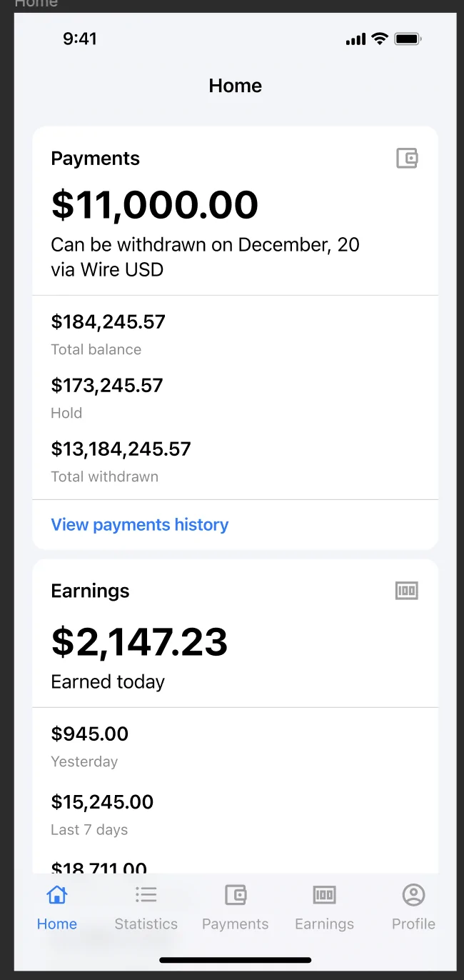Screen dimensions: 464x980
Task: Switch to the Statistics tab label
Action: click(146, 924)
